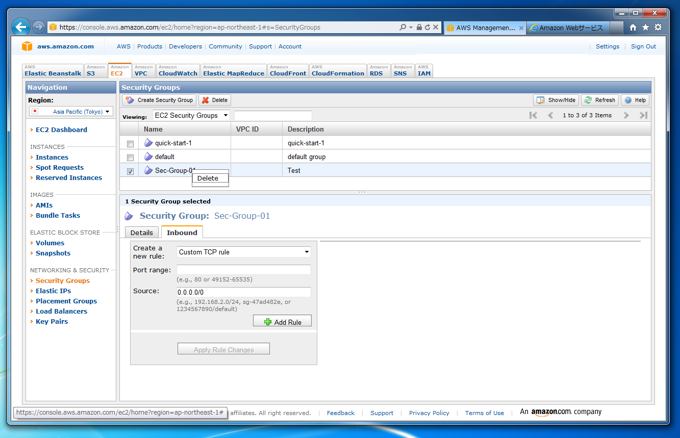Open Privacy Policy footer link
The height and width of the screenshot is (438, 680).
click(x=429, y=413)
